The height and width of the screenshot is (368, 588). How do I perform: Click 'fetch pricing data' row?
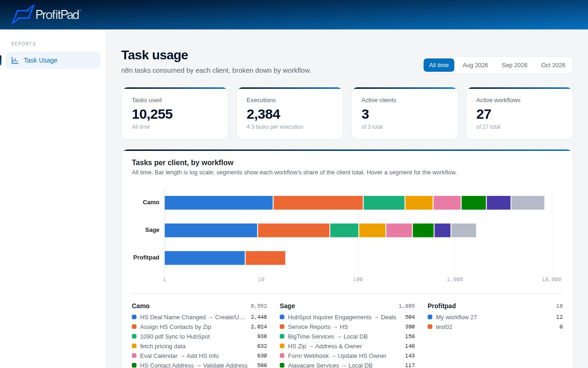(199, 346)
